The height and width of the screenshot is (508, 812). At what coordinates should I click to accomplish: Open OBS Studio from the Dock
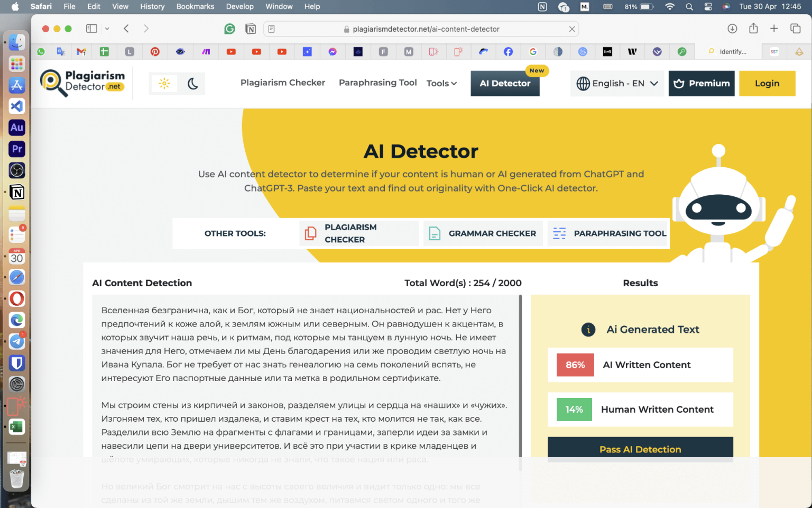(17, 170)
